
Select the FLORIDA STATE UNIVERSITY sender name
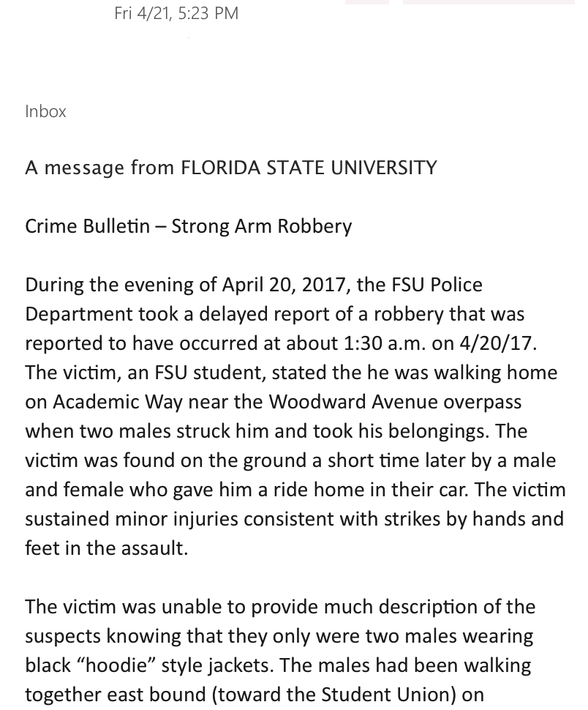309,168
